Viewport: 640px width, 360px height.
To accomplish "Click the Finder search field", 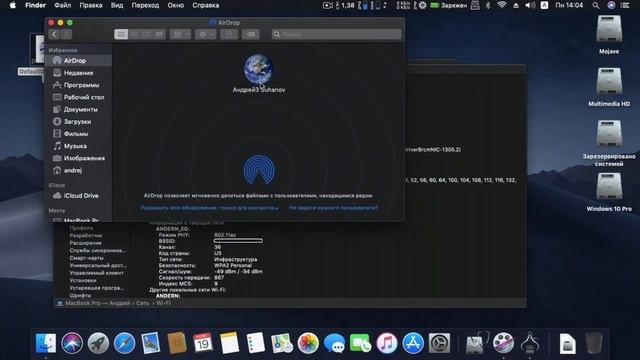I will click(336, 34).
